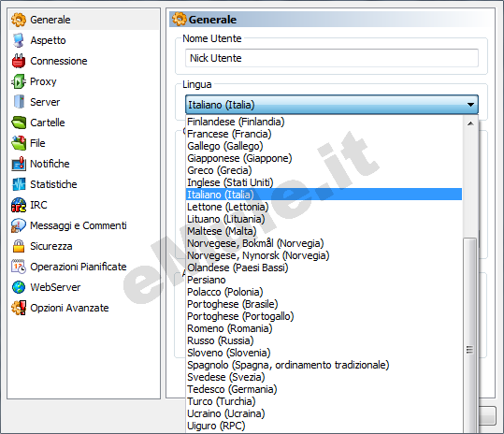Select Giapponese (Giappone) language
The width and height of the screenshot is (504, 434).
[x=324, y=158]
